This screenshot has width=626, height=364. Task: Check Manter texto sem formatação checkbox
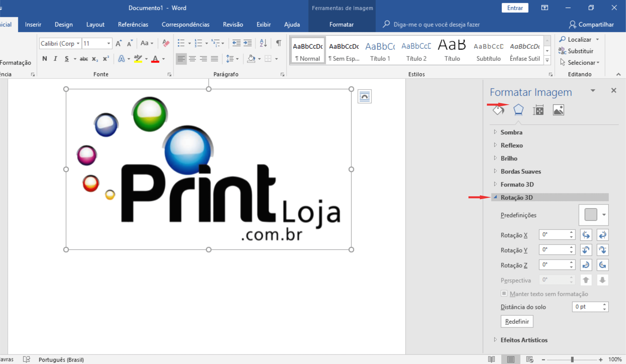(504, 294)
